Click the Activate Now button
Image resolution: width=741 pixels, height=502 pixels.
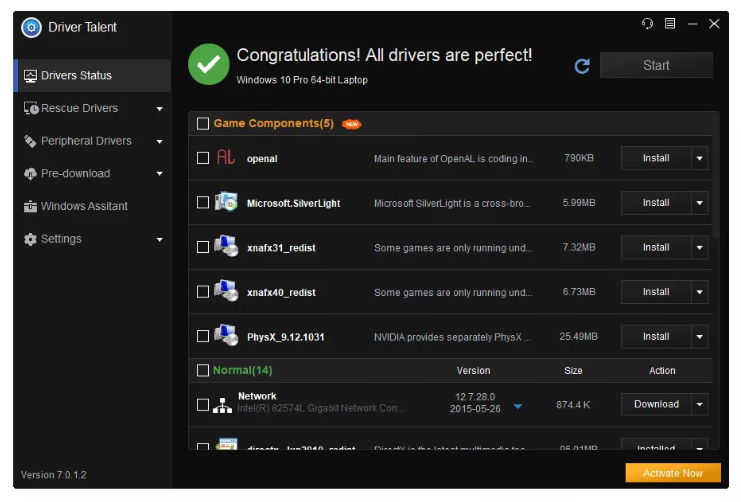click(673, 473)
